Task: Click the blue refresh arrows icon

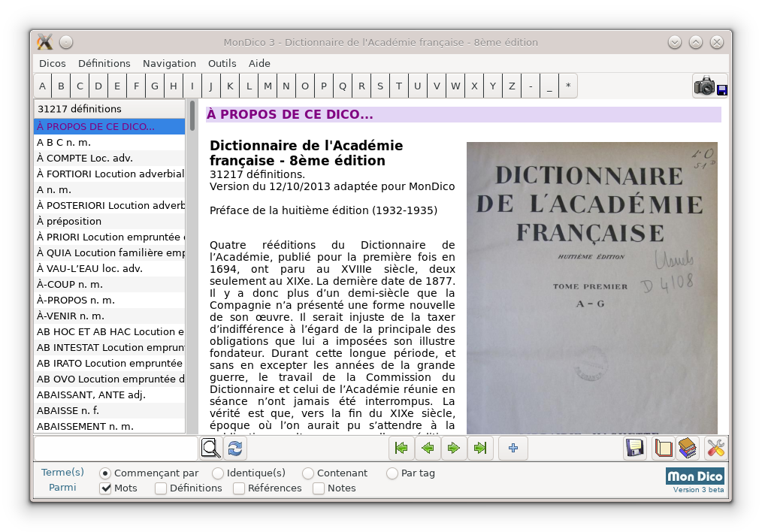Action: tap(235, 448)
